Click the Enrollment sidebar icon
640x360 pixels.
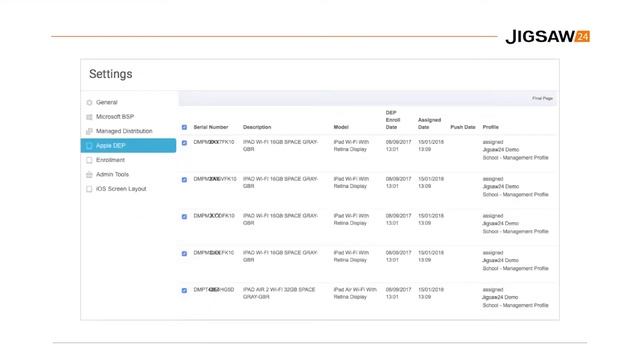pos(89,160)
